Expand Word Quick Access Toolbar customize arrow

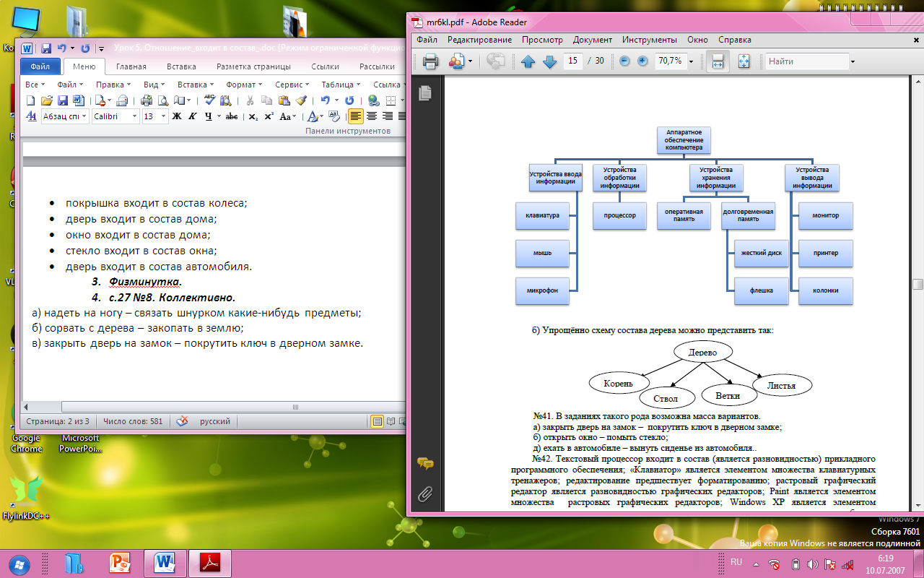101,49
